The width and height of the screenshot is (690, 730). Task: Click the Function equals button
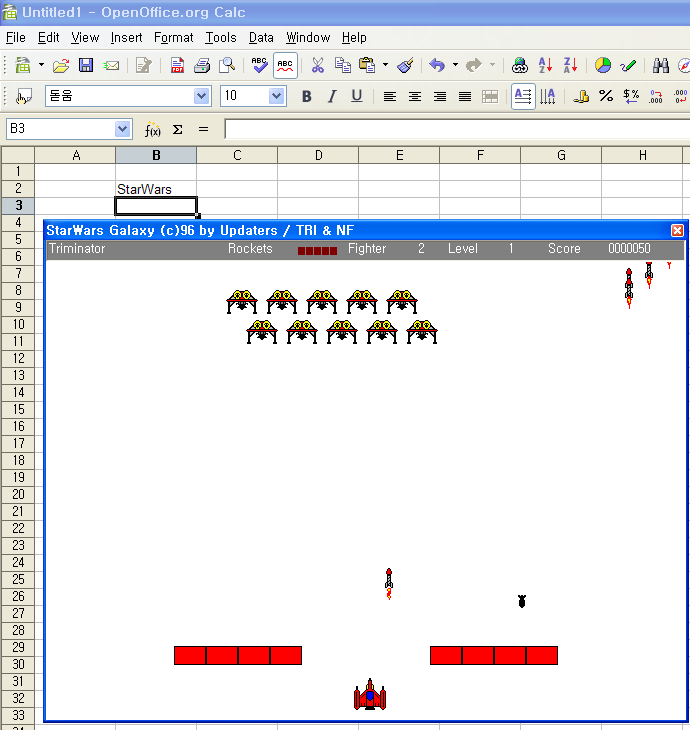click(203, 129)
